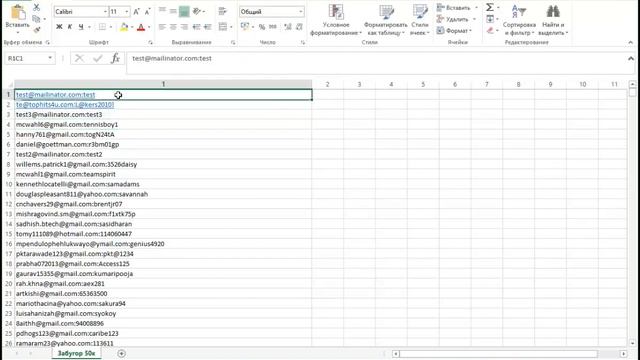640x360 pixels.
Task: Open the Calibri font name dropdown
Action: point(105,12)
